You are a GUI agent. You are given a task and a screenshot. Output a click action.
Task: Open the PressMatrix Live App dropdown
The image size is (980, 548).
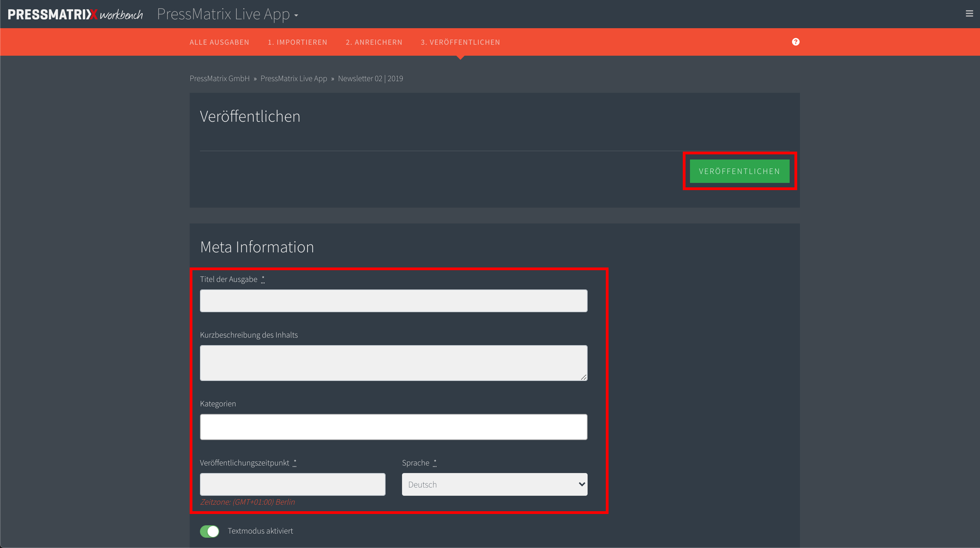pos(227,14)
